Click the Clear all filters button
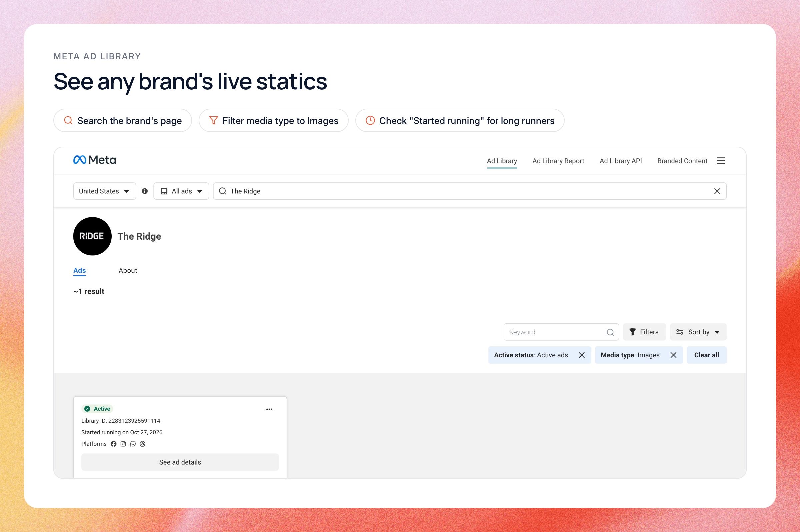Screen dimensions: 800x532 tap(707, 355)
